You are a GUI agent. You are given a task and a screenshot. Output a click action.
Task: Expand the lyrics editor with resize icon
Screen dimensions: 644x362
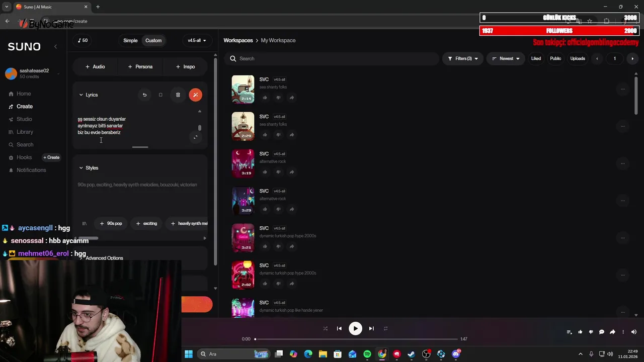click(195, 137)
